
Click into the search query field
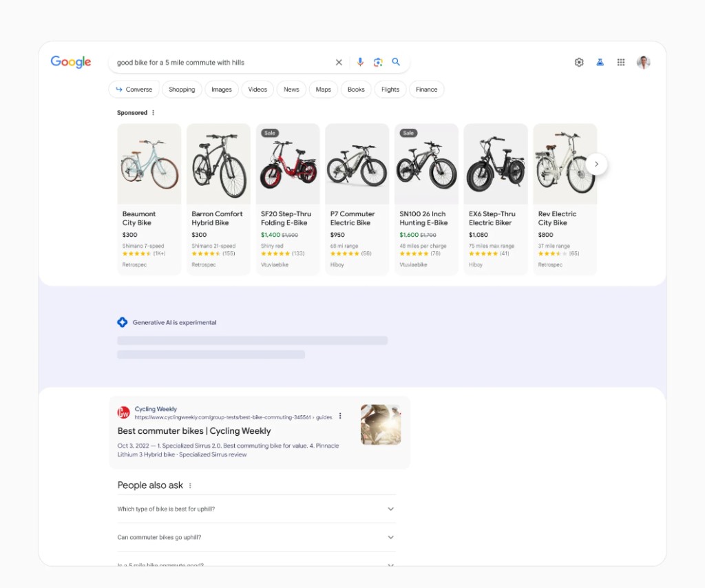click(x=220, y=63)
